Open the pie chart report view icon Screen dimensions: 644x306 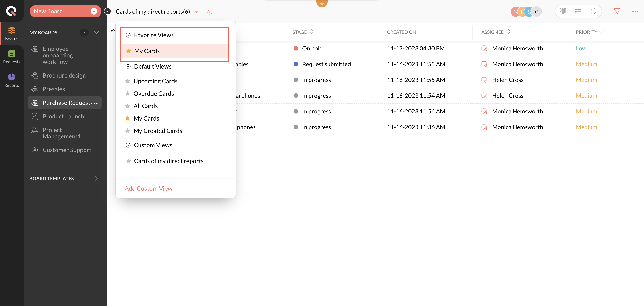click(593, 11)
